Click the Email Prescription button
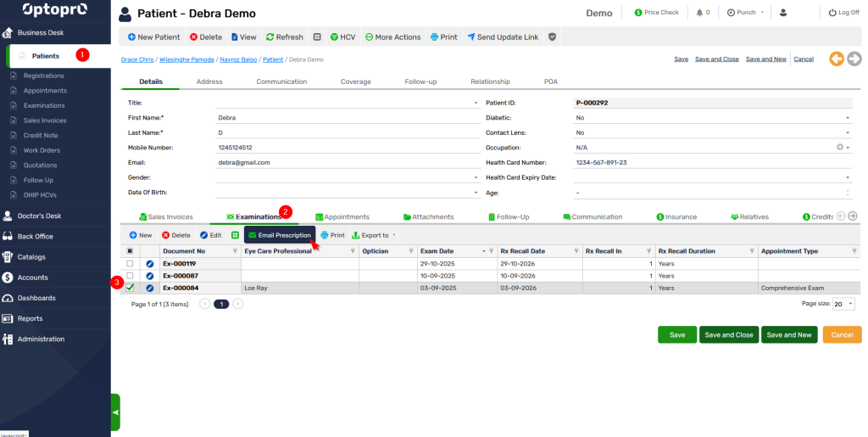Image resolution: width=868 pixels, height=437 pixels. [x=279, y=235]
